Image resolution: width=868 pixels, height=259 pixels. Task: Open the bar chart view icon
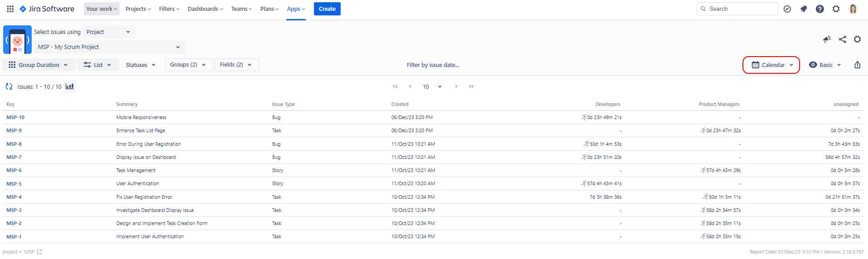69,86
